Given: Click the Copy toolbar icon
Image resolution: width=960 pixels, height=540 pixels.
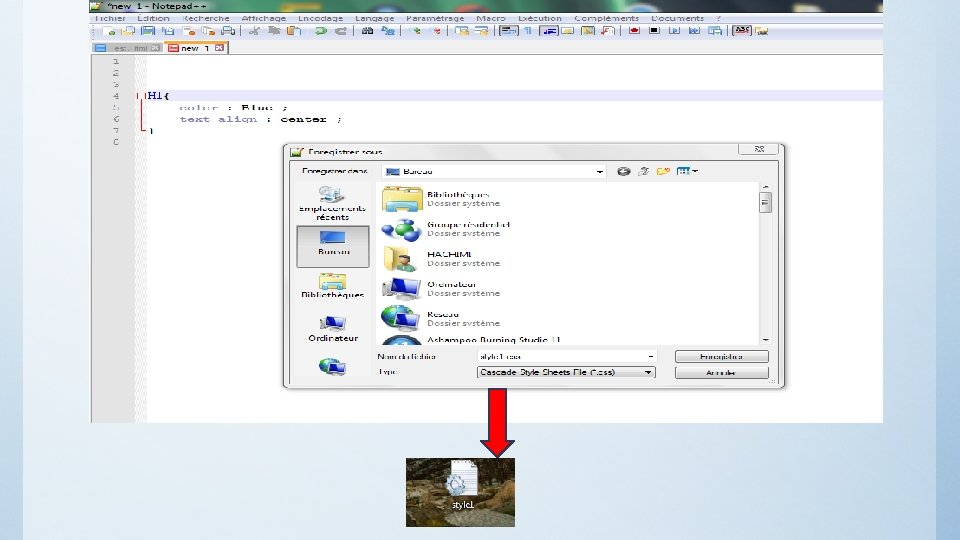Looking at the screenshot, I should click(x=274, y=31).
